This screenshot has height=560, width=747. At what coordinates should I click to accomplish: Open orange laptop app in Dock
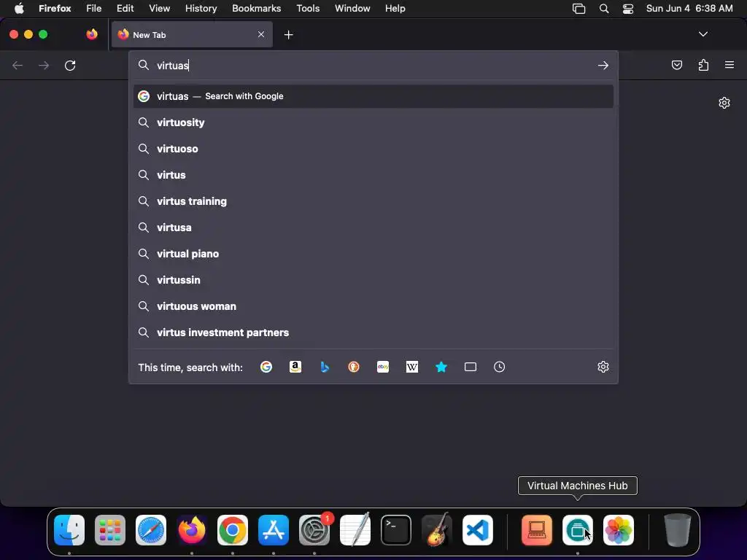(537, 529)
